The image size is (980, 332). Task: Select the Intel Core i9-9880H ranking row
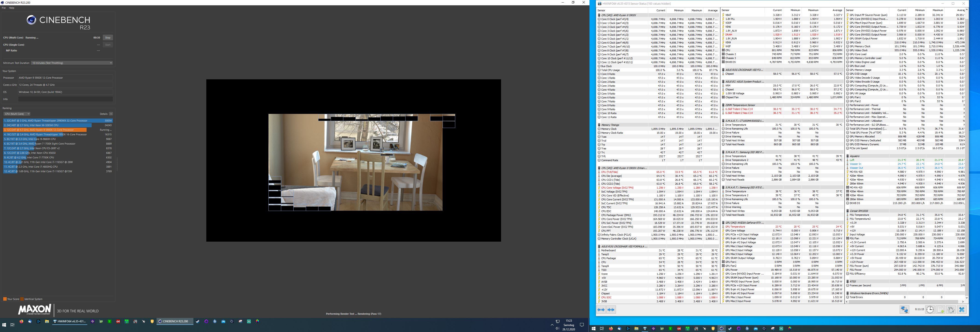click(x=58, y=139)
